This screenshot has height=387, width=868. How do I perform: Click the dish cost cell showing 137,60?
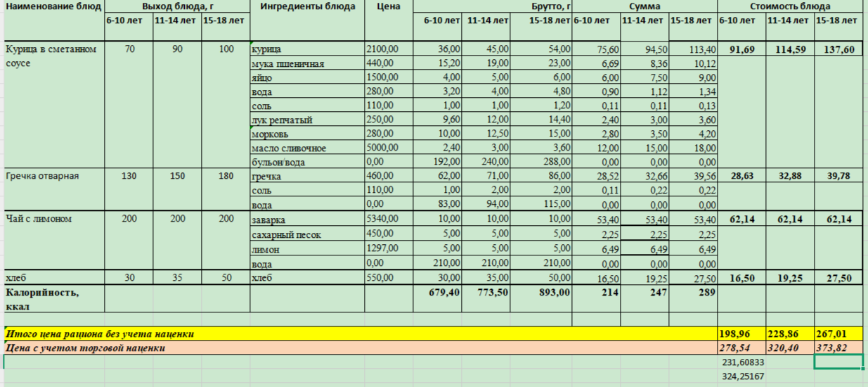pyautogui.click(x=838, y=50)
